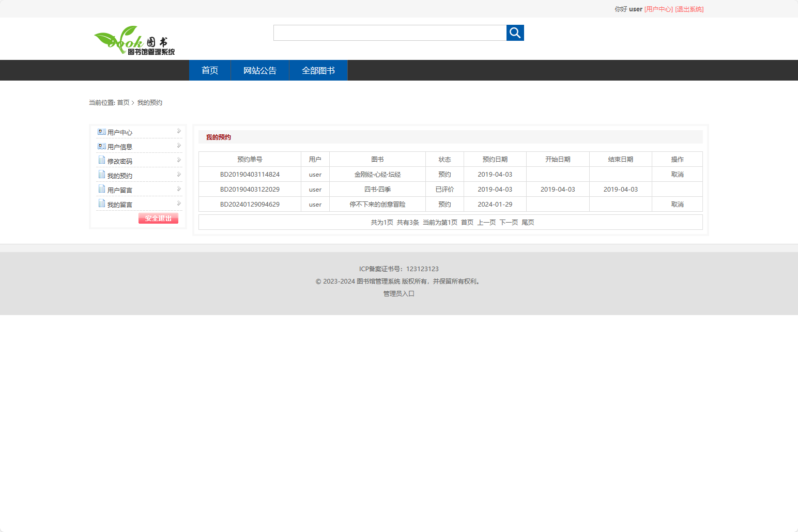The width and height of the screenshot is (798, 532).
Task: Select 我的留言 in the sidebar menu
Action: click(x=120, y=205)
